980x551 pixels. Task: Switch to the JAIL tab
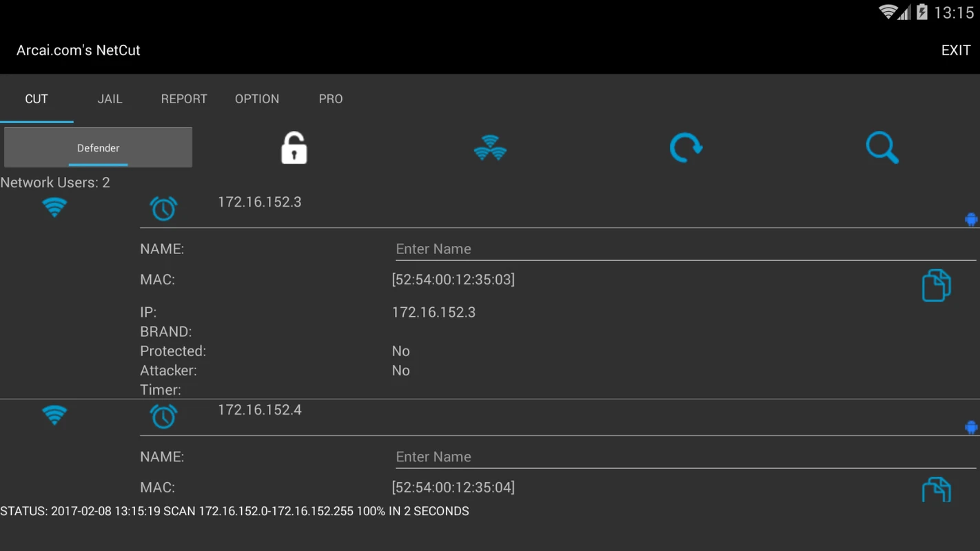[110, 99]
